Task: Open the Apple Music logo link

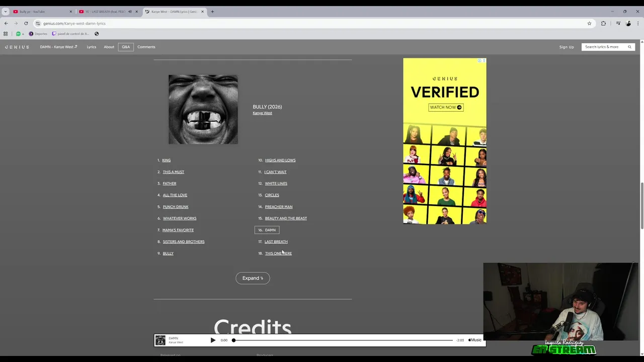Action: pyautogui.click(x=475, y=340)
